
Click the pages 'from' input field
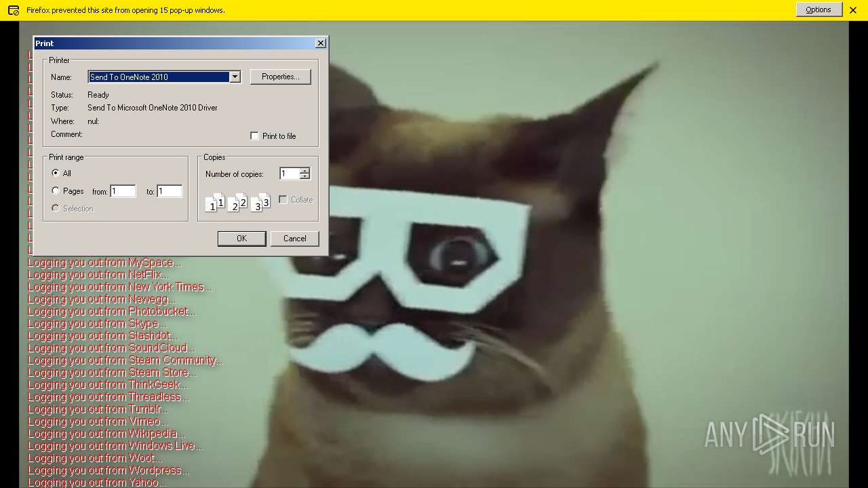[x=123, y=192]
